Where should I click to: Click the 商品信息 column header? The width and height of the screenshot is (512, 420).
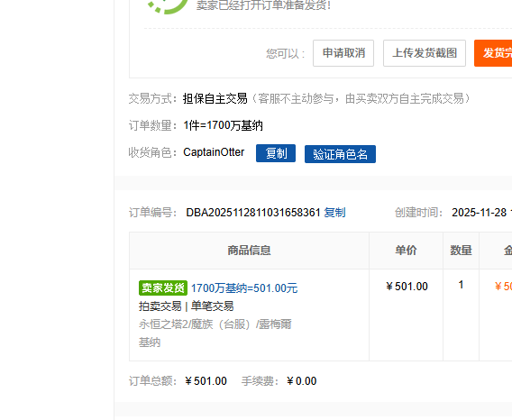[x=249, y=251]
